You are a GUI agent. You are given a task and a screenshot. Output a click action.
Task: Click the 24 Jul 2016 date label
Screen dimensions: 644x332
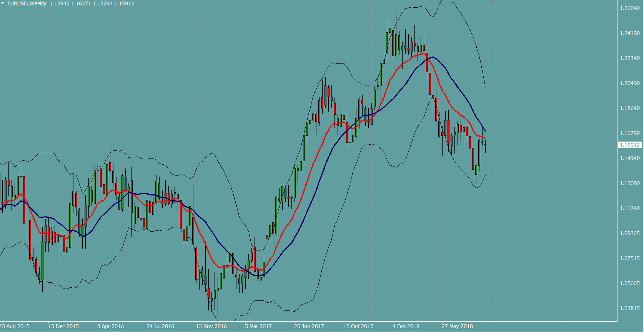[160, 326]
